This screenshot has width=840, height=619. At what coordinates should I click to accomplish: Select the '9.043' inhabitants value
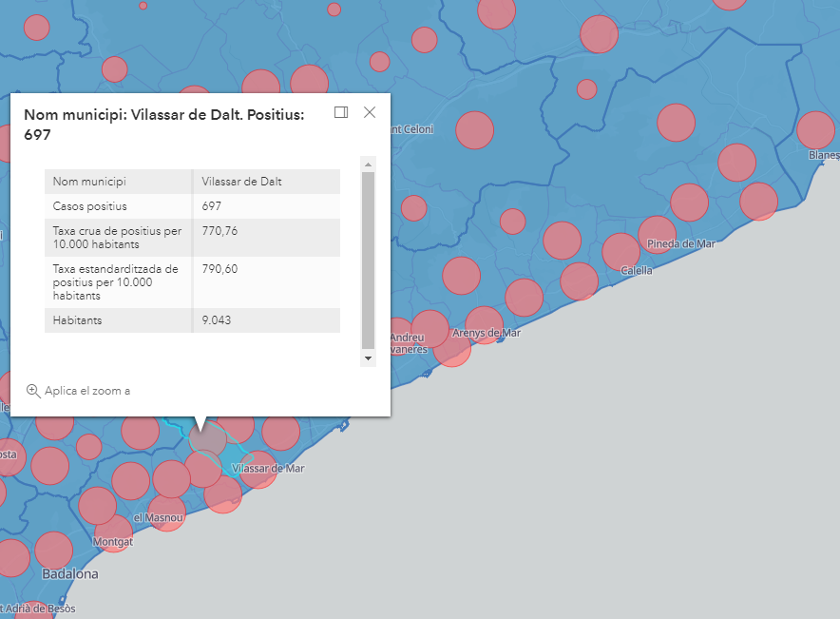(x=217, y=320)
